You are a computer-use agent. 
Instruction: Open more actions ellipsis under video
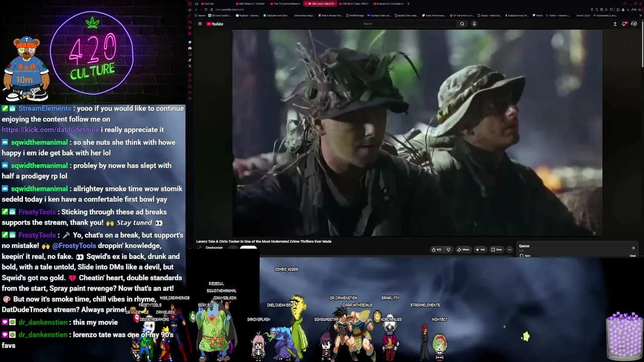click(509, 249)
